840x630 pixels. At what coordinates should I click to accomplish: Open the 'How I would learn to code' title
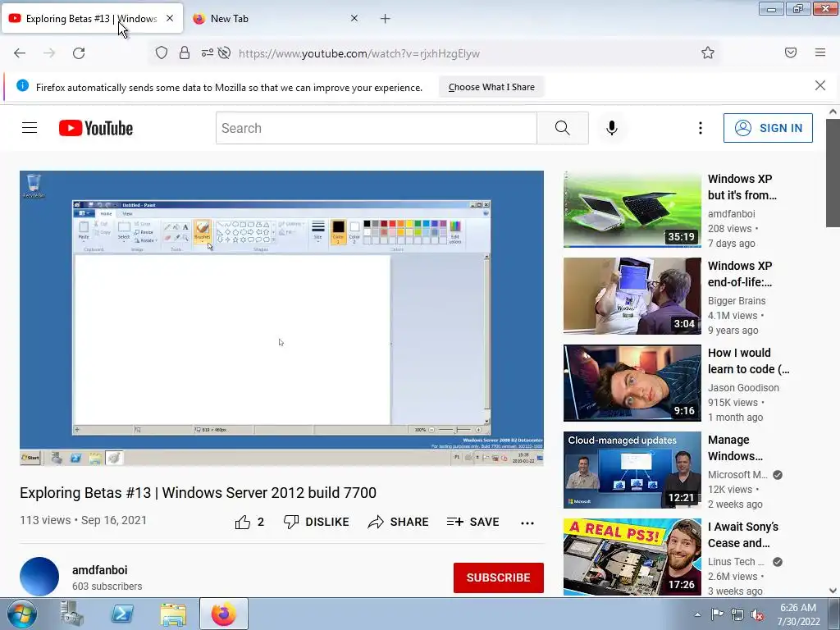[x=748, y=361]
